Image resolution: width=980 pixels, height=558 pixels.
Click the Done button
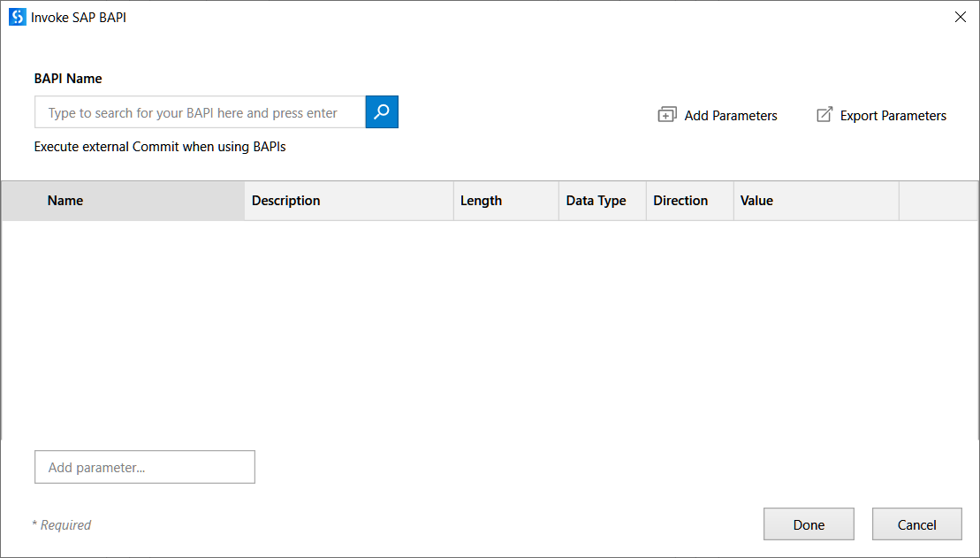(809, 524)
